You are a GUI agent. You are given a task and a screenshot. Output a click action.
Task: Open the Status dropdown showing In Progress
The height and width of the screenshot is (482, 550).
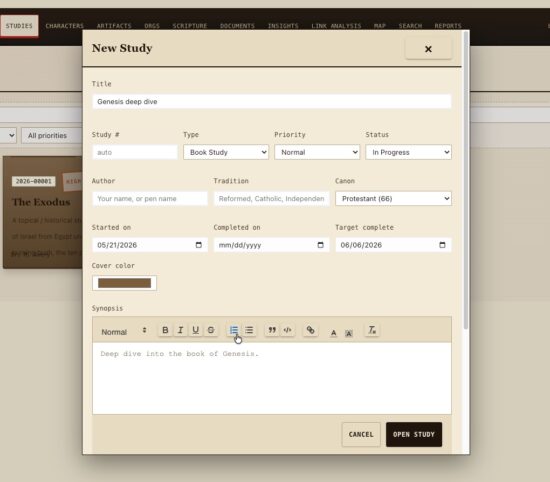coord(408,152)
